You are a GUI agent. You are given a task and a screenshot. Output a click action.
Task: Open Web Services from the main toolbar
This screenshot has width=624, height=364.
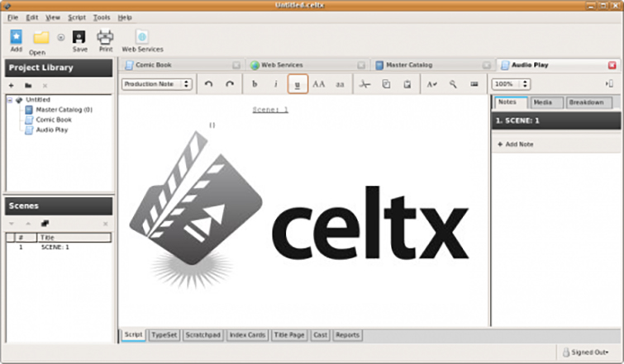click(141, 38)
